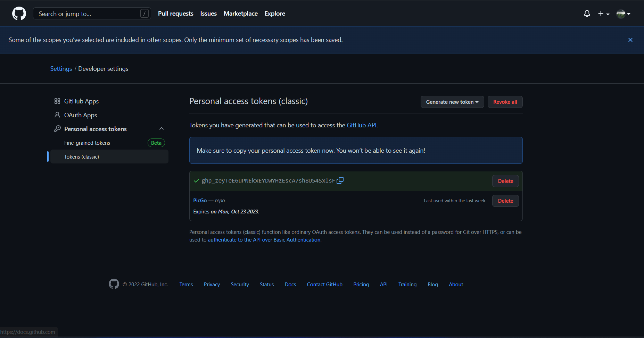Click the Personal access tokens (classic) heading

tap(248, 101)
